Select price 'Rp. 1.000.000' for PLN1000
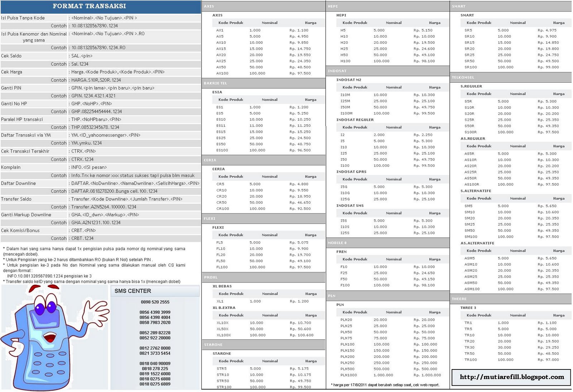This screenshot has width=573, height=392. pyautogui.click(x=427, y=375)
